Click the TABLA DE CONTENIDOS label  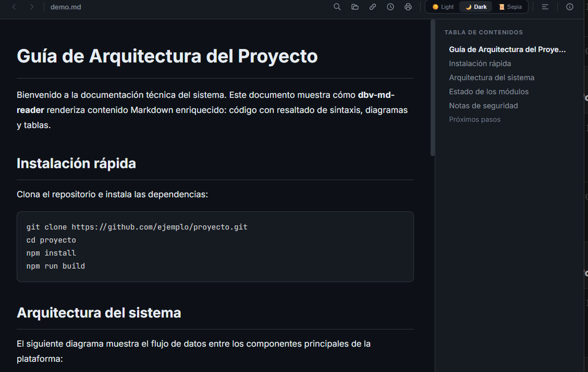point(483,32)
